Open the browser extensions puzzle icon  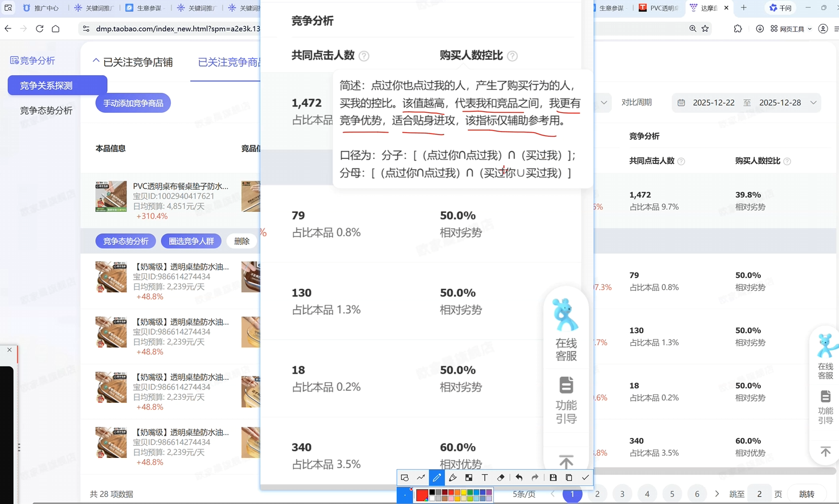pos(738,28)
